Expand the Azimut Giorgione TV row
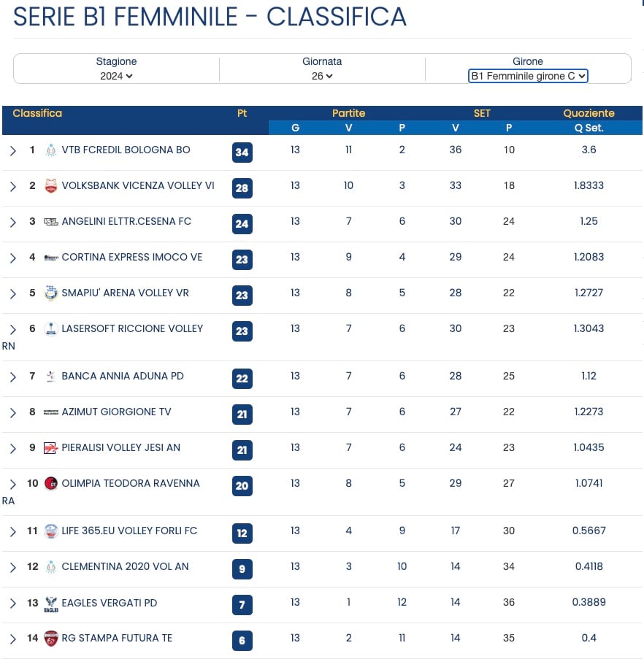The width and height of the screenshot is (644, 659). click(13, 413)
